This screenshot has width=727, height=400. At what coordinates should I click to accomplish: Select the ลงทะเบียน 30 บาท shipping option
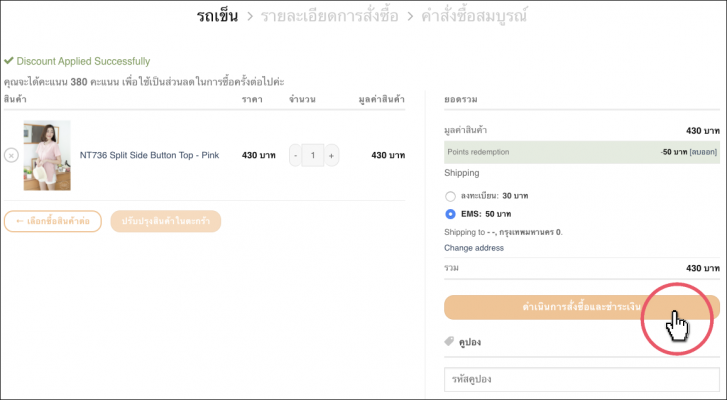coord(451,196)
